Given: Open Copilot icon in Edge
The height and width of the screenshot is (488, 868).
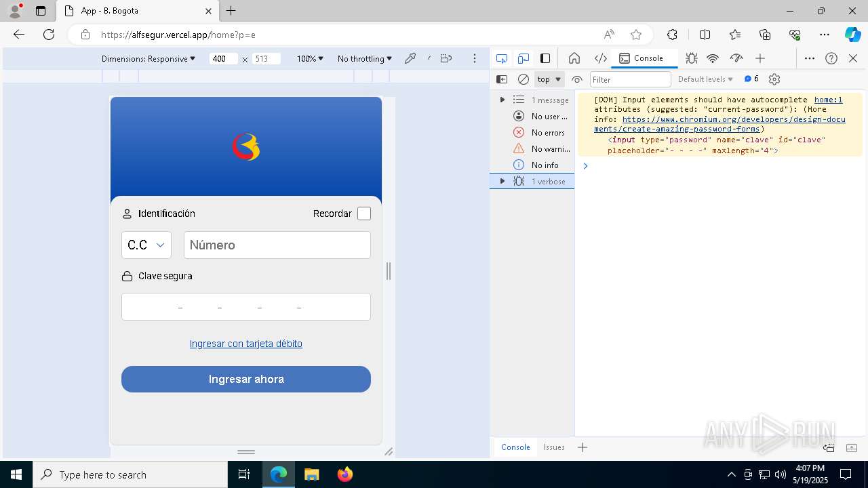Looking at the screenshot, I should coord(852,35).
